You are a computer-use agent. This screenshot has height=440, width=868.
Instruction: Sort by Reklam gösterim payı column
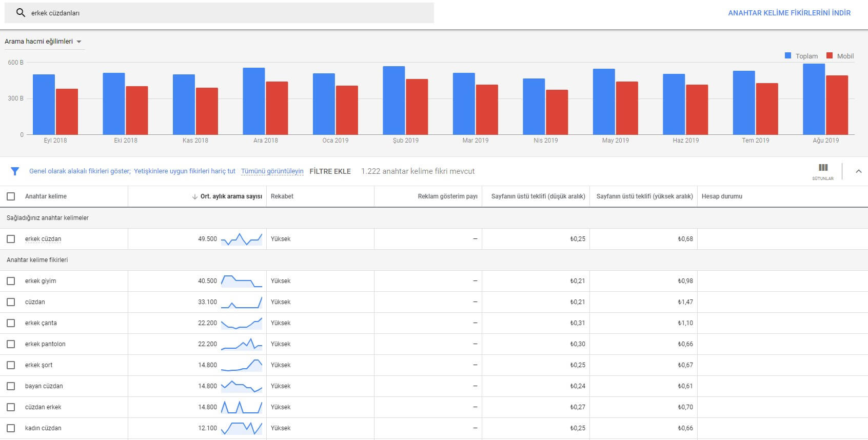point(447,196)
